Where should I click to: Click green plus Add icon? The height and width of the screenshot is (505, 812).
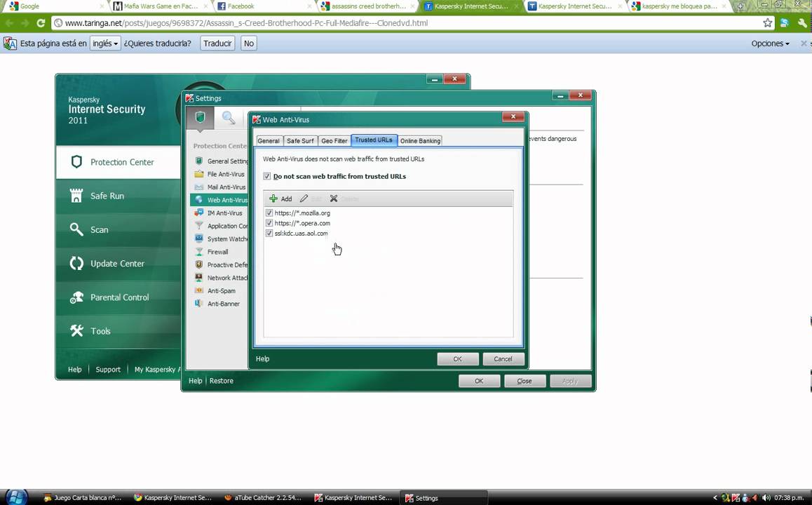coord(273,198)
